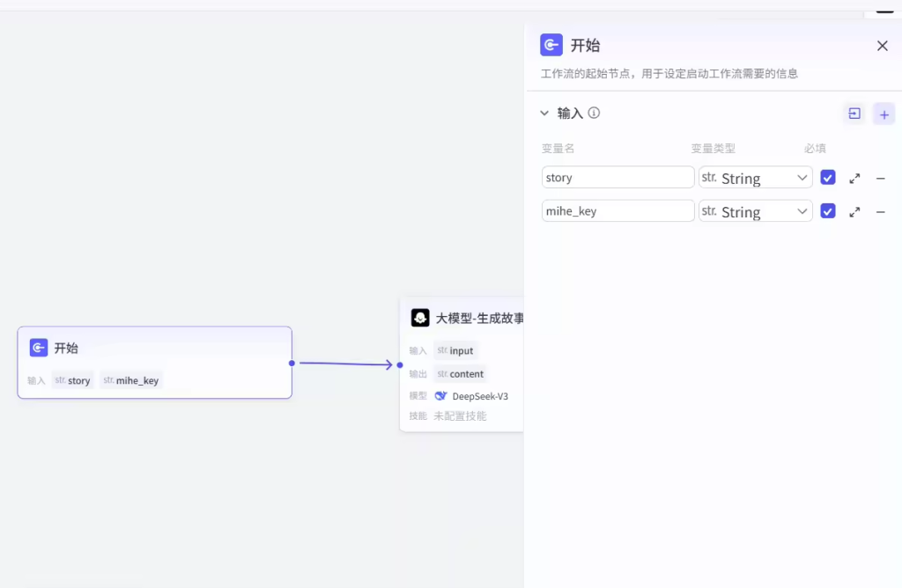Open the type dropdown for story

(x=756, y=178)
